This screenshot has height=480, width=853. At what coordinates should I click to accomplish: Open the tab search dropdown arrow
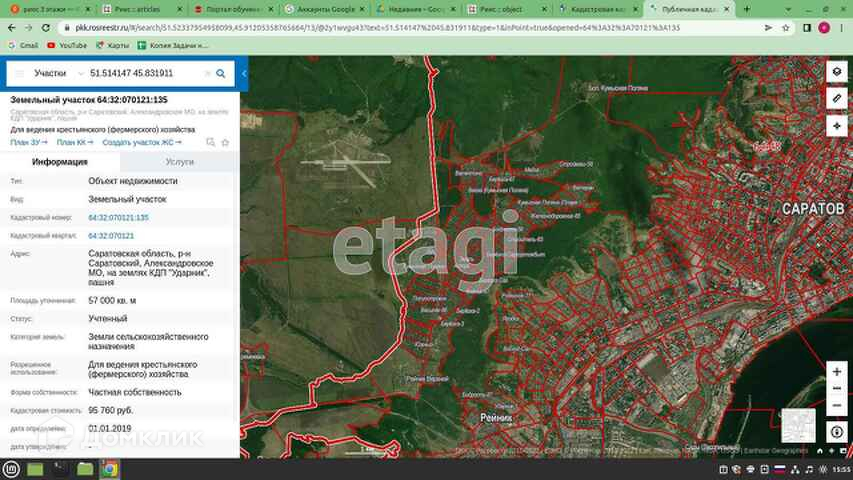point(788,9)
